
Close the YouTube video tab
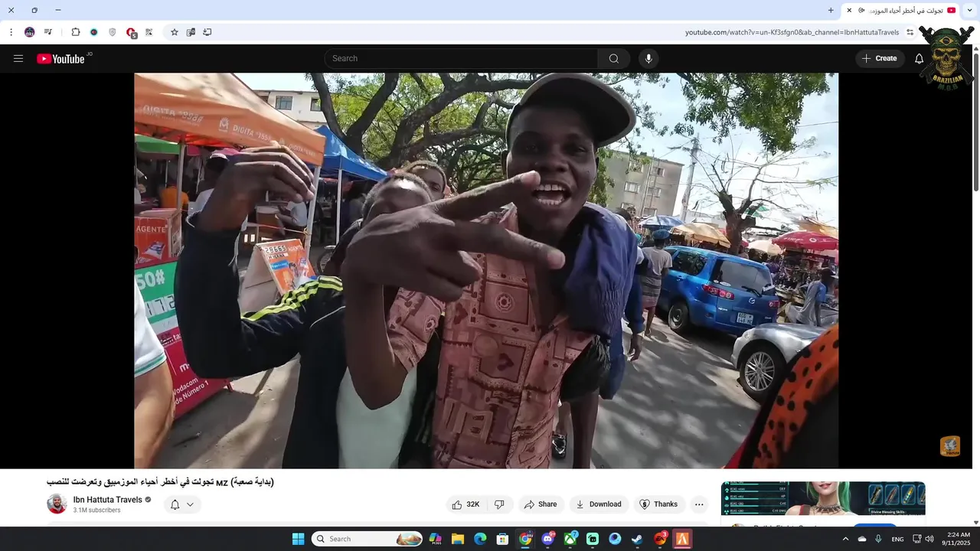(x=849, y=10)
